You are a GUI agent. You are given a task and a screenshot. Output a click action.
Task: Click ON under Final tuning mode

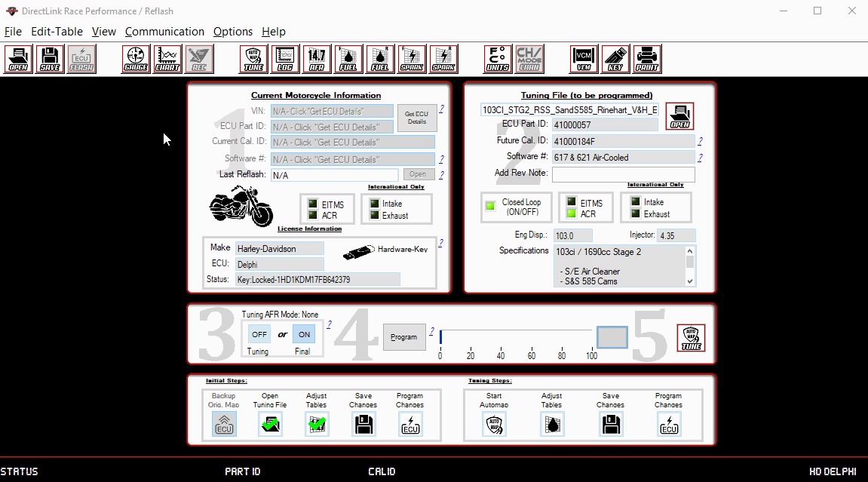(x=304, y=333)
